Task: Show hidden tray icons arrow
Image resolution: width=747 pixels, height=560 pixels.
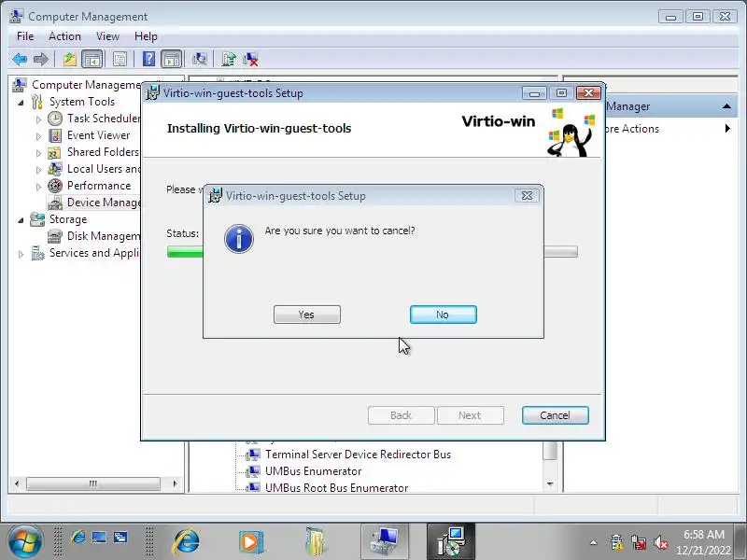Action: 593,542
